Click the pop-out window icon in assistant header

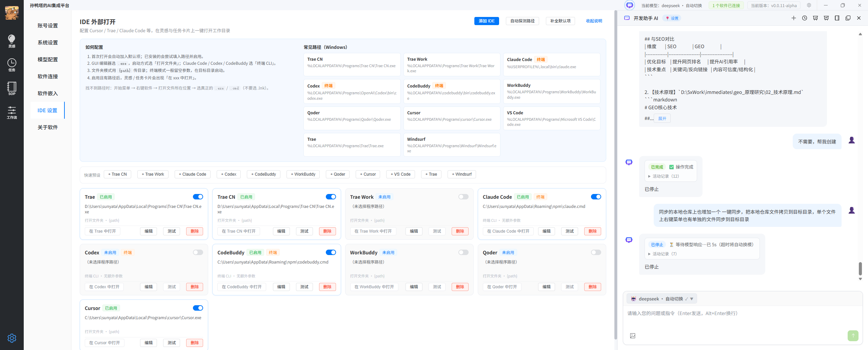pos(848,18)
